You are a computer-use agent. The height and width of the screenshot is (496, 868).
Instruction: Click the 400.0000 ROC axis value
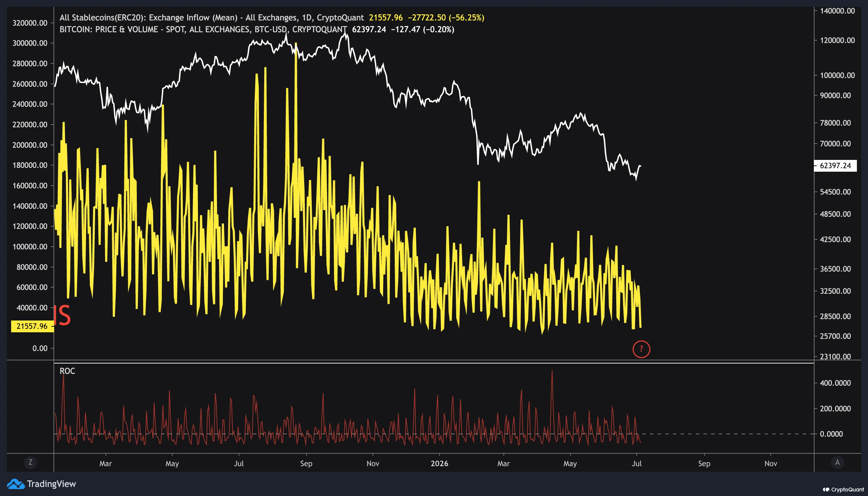[x=835, y=383]
